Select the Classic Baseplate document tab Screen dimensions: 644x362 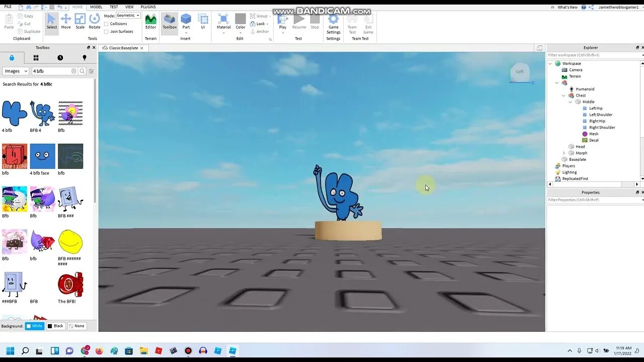[123, 48]
